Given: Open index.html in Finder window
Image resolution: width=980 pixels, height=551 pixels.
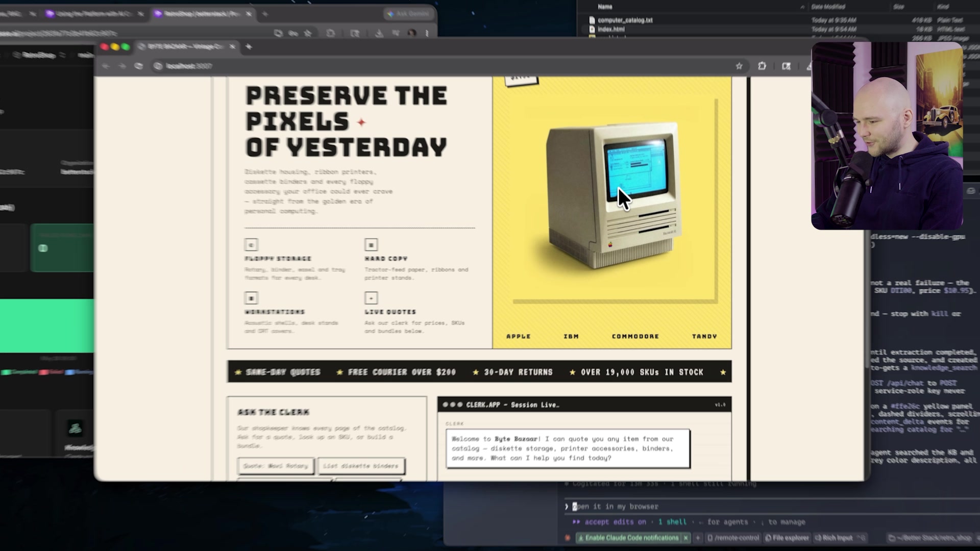Looking at the screenshot, I should click(610, 30).
